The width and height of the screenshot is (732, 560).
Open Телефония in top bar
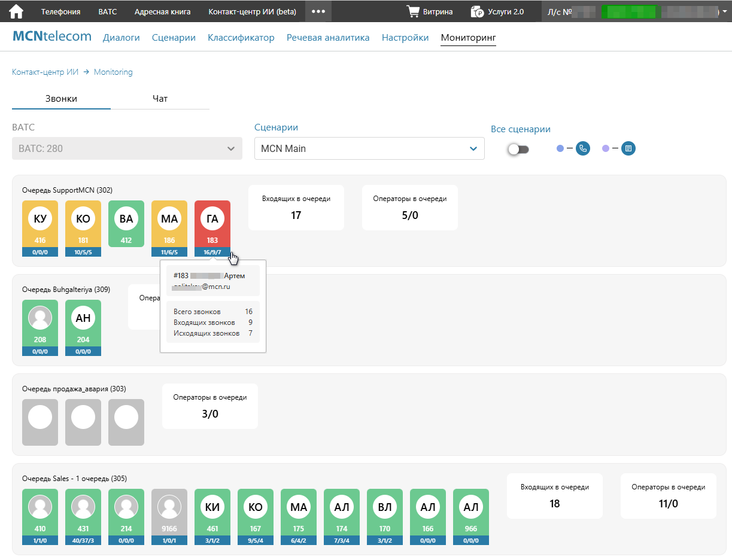pos(61,11)
